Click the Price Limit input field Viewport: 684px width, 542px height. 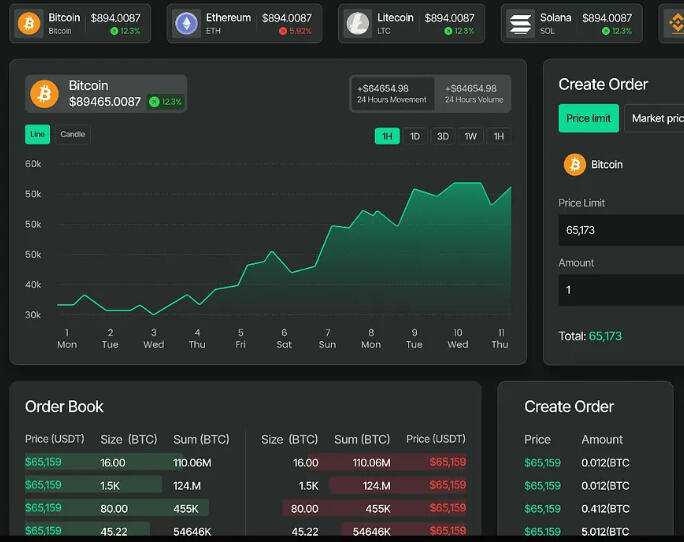(622, 230)
